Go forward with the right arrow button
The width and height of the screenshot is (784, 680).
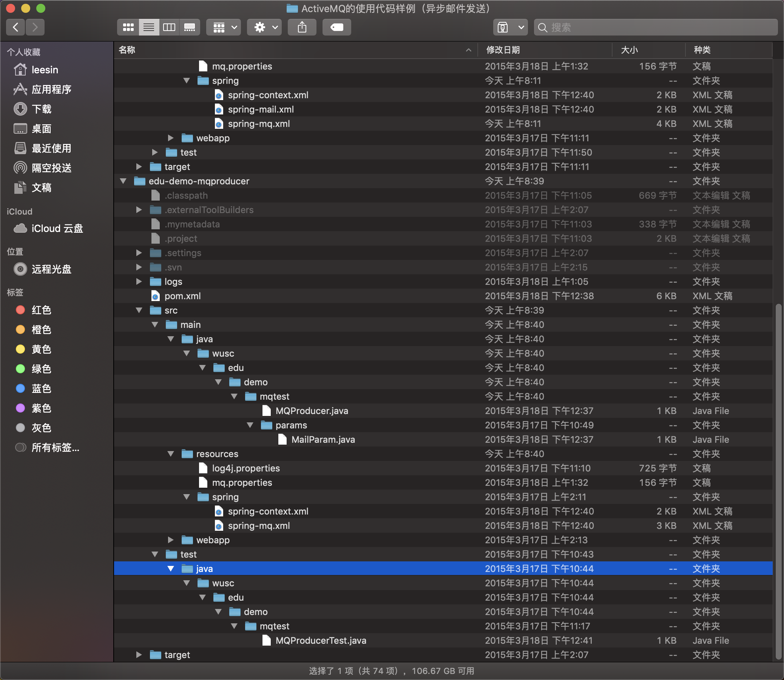[35, 27]
